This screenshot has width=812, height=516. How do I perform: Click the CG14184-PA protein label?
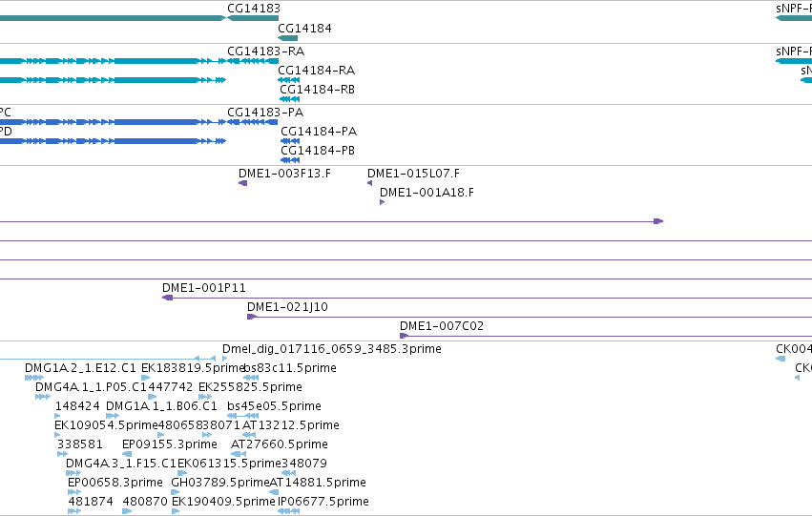click(x=319, y=132)
